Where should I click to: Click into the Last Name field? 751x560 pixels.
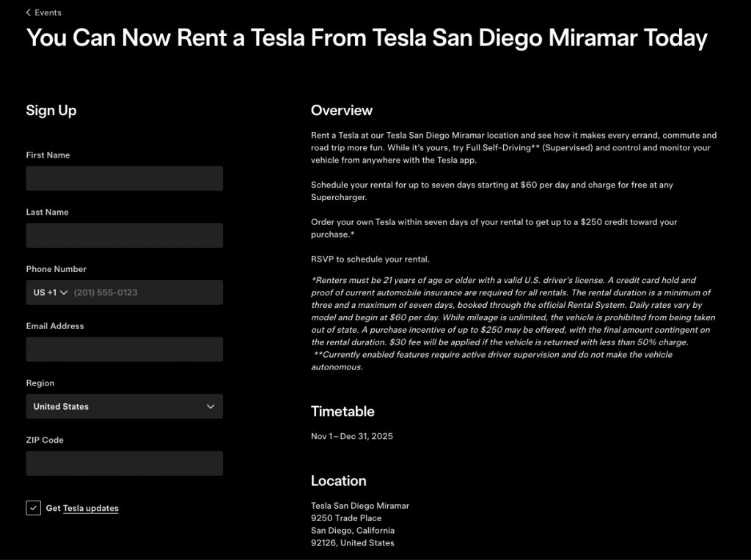124,235
